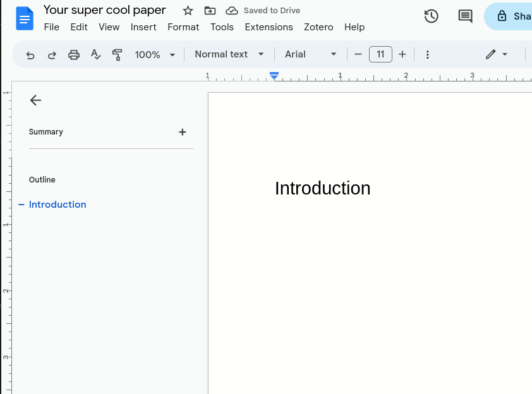Screen dimensions: 532x394
Task: Open the Print icon
Action: 74,54
